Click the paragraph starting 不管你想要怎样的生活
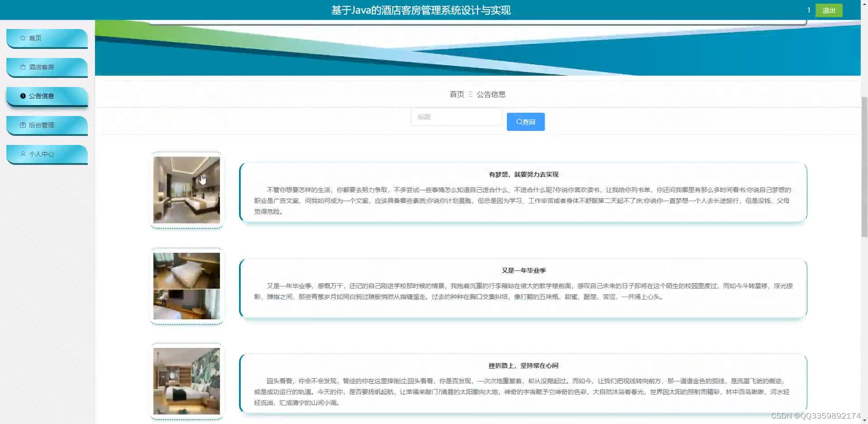The height and width of the screenshot is (424, 868). [523, 201]
